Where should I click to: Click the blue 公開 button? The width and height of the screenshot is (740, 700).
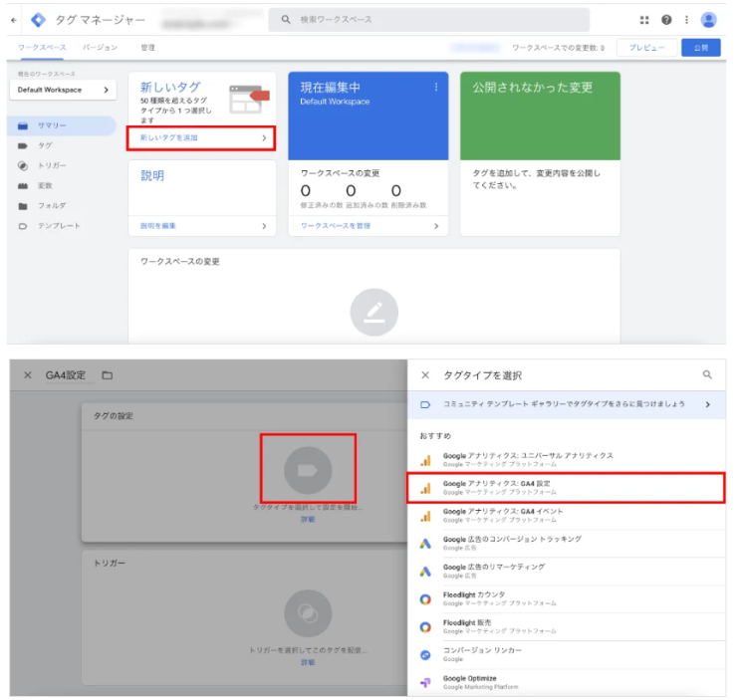(700, 47)
